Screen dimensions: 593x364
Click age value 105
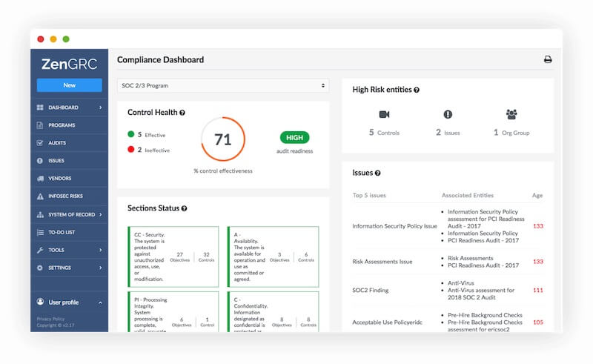538,322
